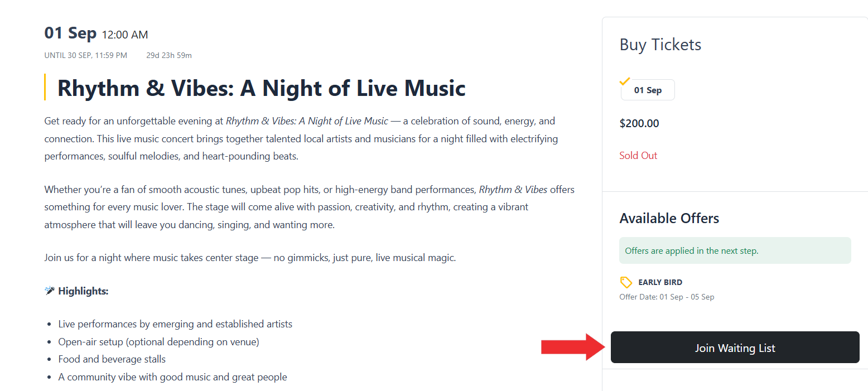This screenshot has height=391, width=868.
Task: Click the yellow checkmark on date chip
Action: point(625,81)
